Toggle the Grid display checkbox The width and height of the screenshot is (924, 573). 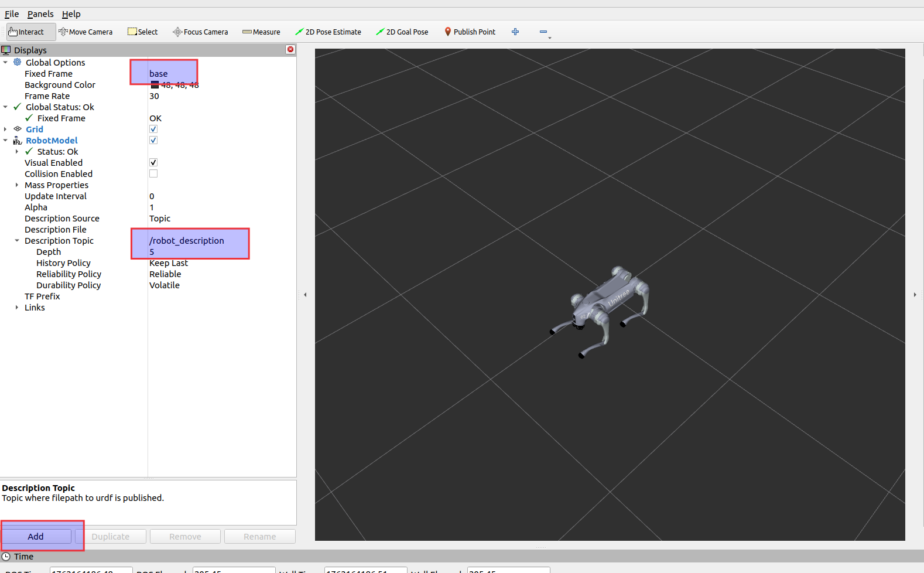[153, 129]
